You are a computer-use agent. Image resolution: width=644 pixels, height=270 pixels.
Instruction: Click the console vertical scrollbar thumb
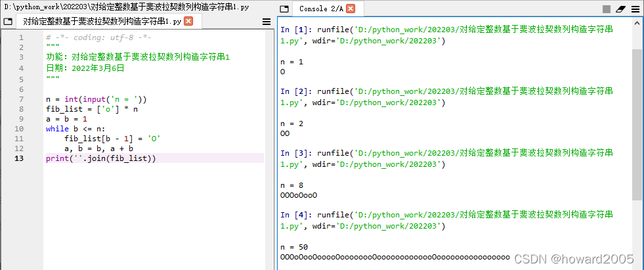[638, 124]
